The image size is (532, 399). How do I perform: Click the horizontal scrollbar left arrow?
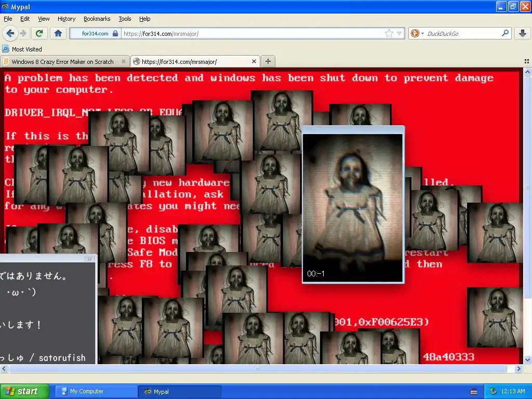[4, 368]
